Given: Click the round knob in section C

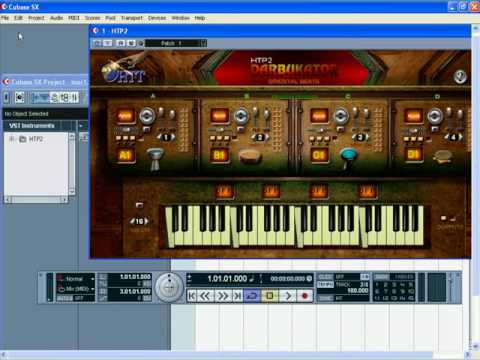Looking at the screenshot, I should [x=341, y=116].
